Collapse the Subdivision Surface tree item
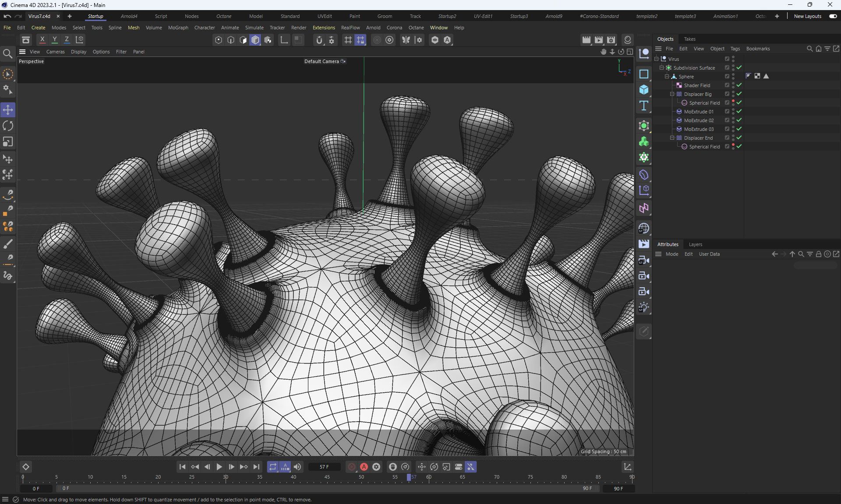The image size is (841, 504). [661, 67]
